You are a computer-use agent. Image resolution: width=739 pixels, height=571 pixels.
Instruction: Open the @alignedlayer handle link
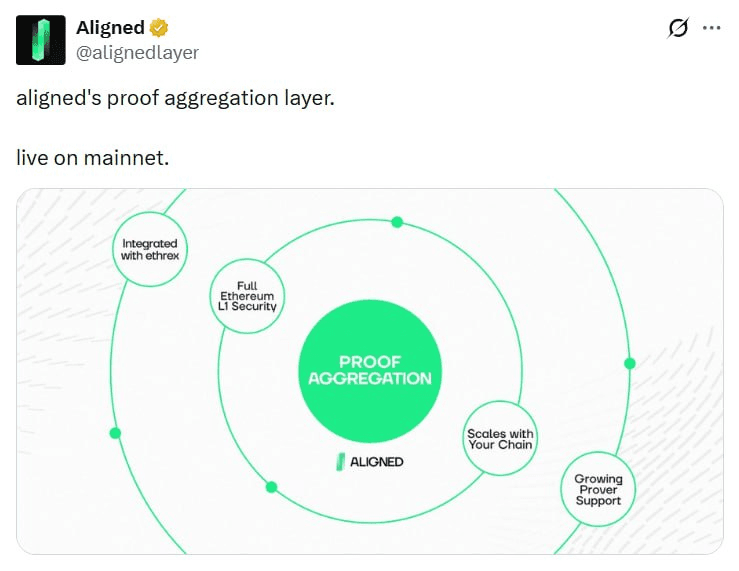pyautogui.click(x=138, y=52)
